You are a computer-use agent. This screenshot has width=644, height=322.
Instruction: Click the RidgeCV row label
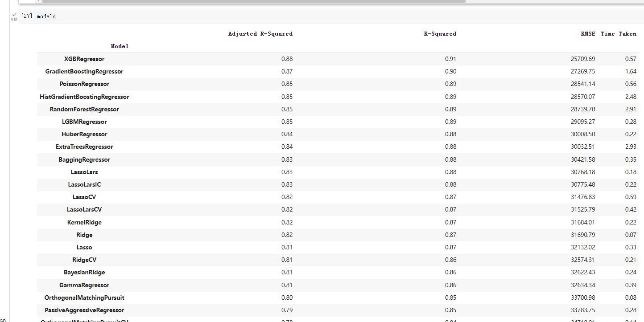[84, 260]
